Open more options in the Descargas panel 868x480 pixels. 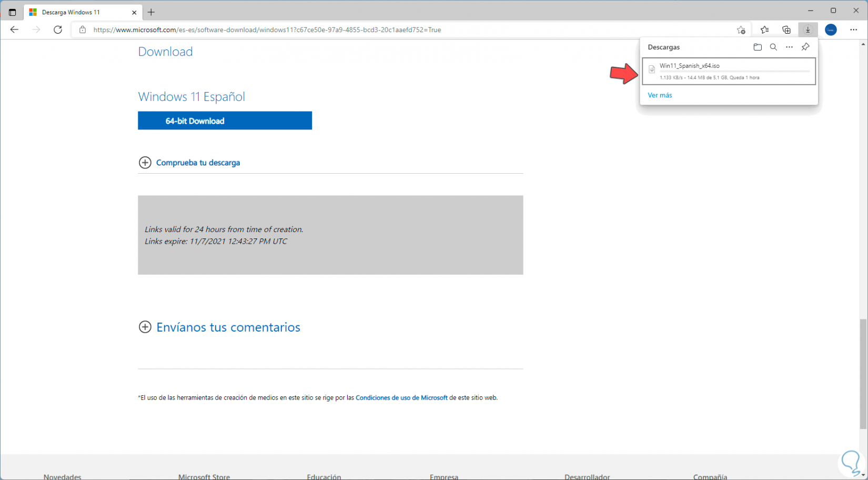point(789,47)
